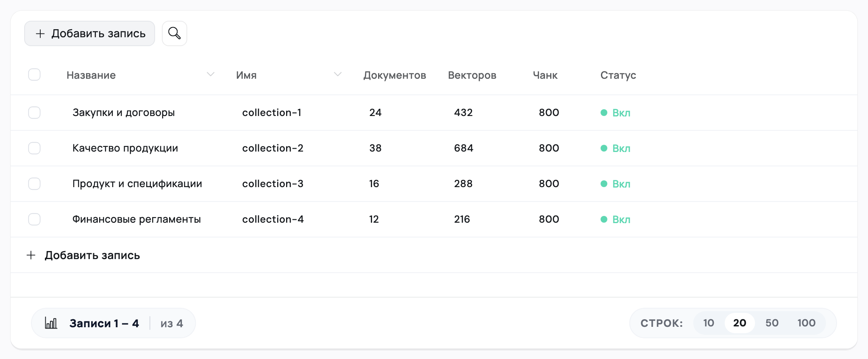Click vectors value 216
The height and width of the screenshot is (359, 868).
tap(462, 219)
